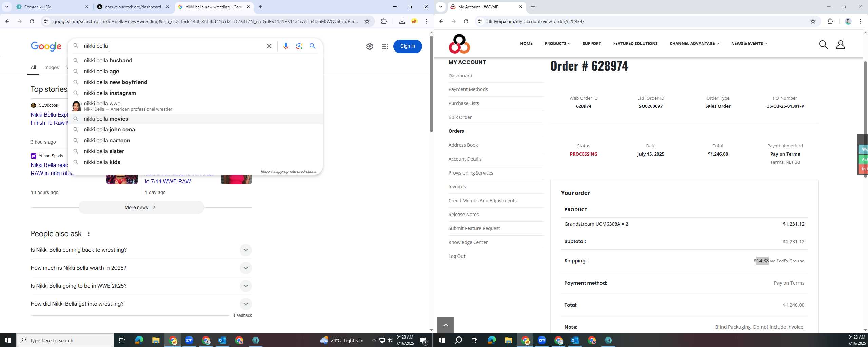This screenshot has height=347, width=868.
Task: Open the PRODUCTS dropdown menu
Action: 557,44
